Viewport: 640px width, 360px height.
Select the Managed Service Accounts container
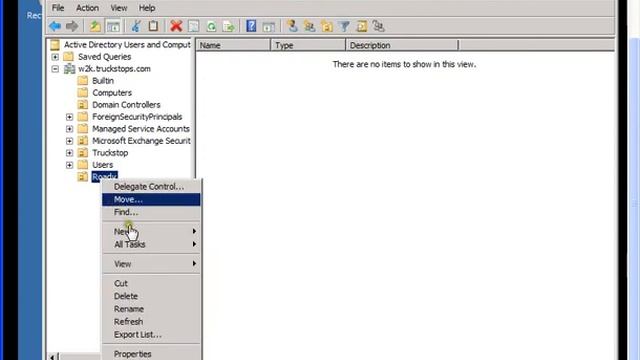141,129
